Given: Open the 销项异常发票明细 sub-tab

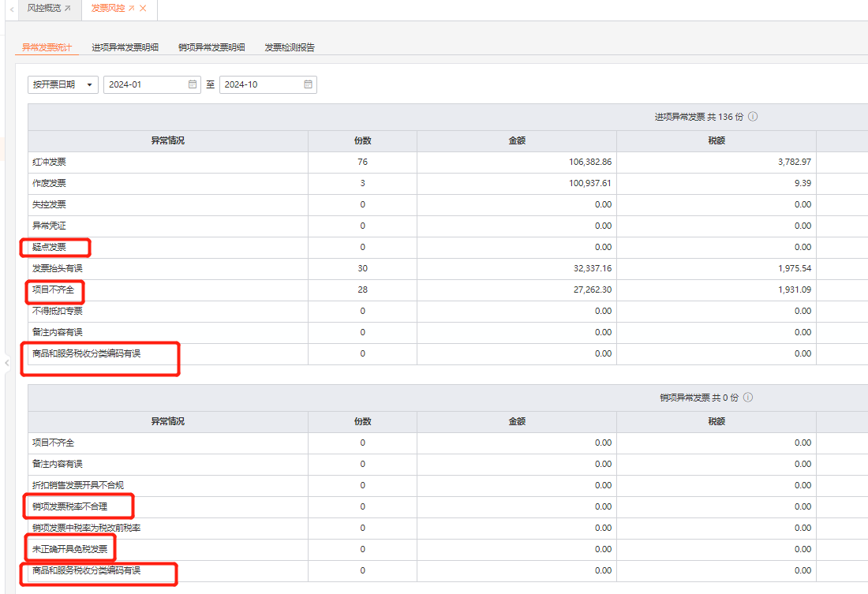Looking at the screenshot, I should pos(211,47).
